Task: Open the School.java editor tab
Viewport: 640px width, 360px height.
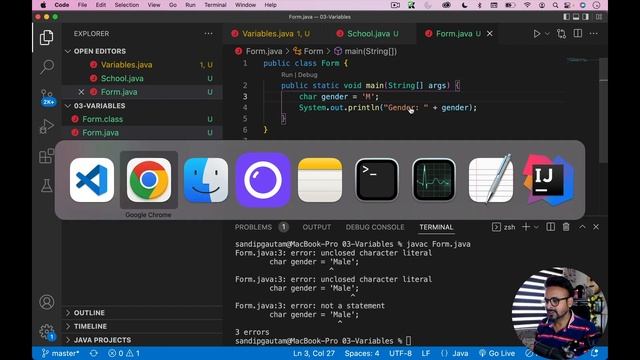Action: (369, 34)
